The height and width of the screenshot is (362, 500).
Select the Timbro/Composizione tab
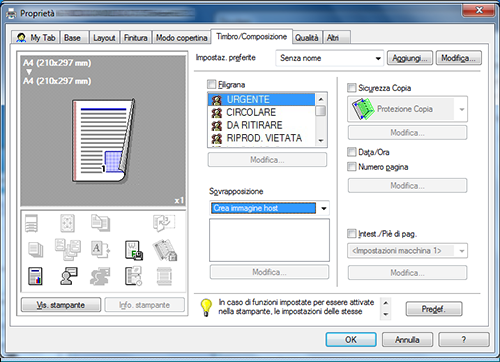(x=252, y=36)
